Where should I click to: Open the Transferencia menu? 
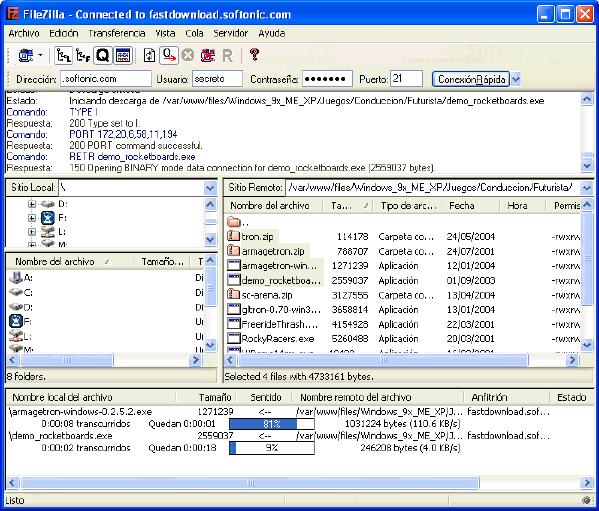coord(117,33)
